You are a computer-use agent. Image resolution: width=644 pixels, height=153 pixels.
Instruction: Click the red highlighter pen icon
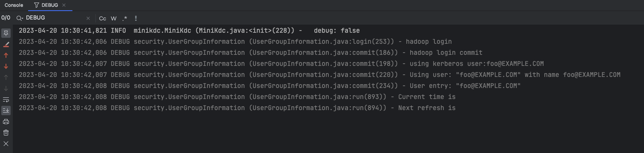(x=6, y=44)
